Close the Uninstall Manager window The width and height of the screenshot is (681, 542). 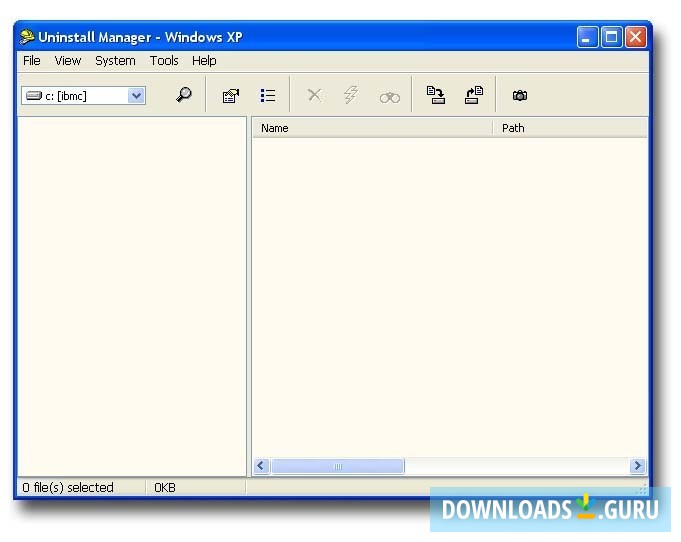pos(635,37)
